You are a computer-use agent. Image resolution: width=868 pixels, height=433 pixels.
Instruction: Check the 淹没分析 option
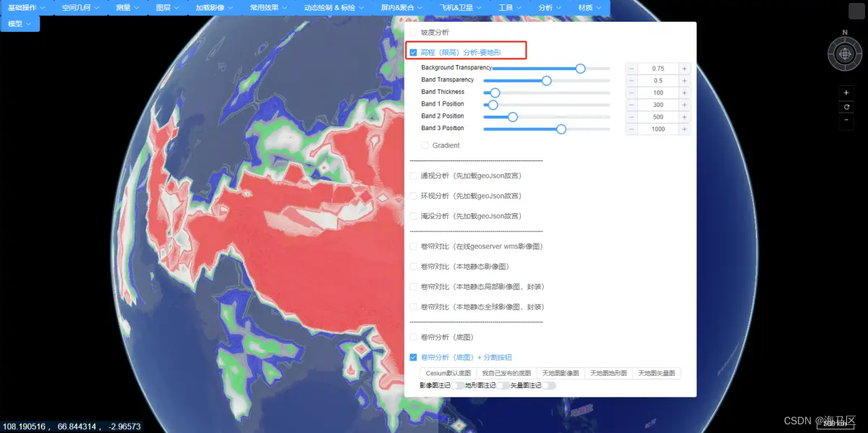pyautogui.click(x=413, y=216)
